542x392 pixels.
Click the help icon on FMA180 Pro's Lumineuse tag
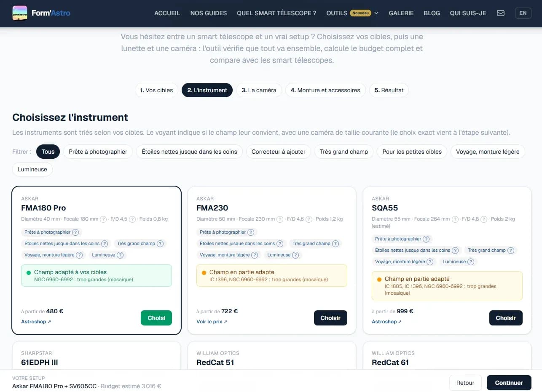tap(120, 255)
